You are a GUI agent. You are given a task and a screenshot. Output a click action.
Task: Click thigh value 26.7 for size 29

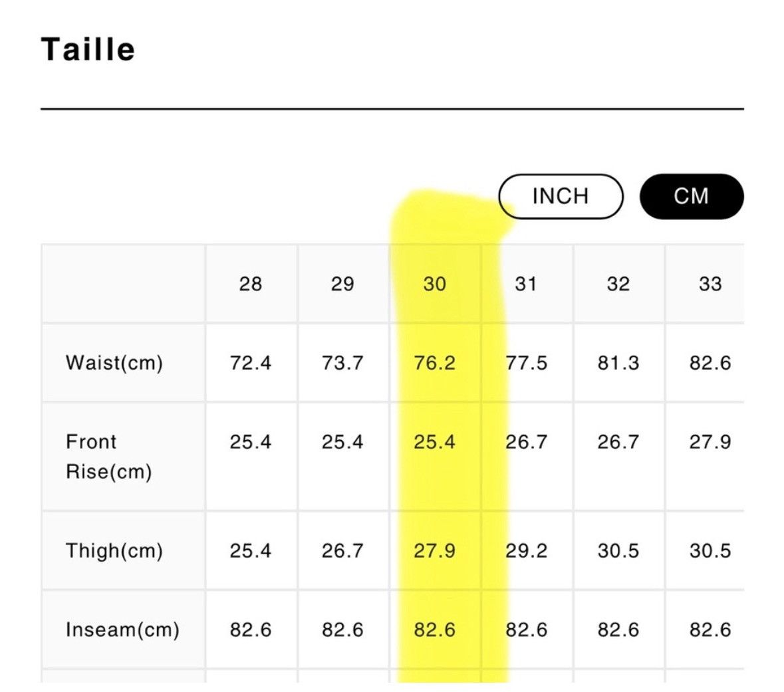pyautogui.click(x=342, y=551)
